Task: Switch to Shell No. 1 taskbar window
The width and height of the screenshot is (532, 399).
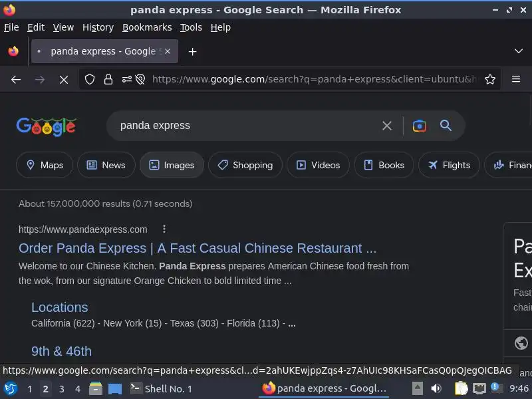Action: click(161, 389)
